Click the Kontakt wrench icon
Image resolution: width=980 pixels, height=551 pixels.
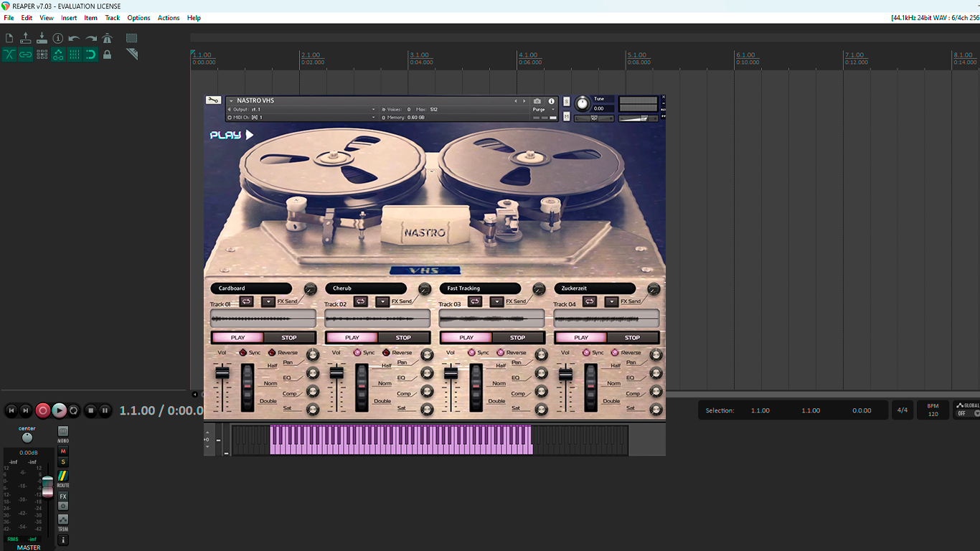point(212,100)
